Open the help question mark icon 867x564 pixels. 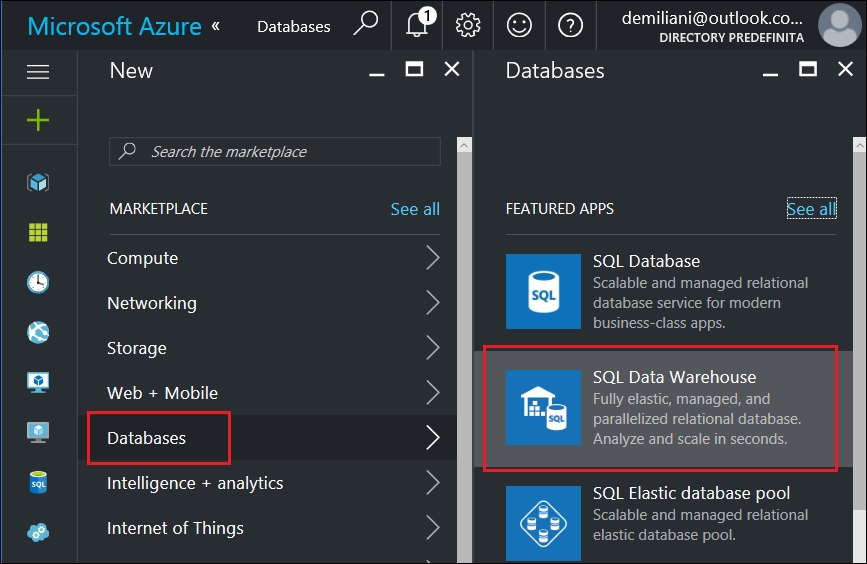pos(570,25)
